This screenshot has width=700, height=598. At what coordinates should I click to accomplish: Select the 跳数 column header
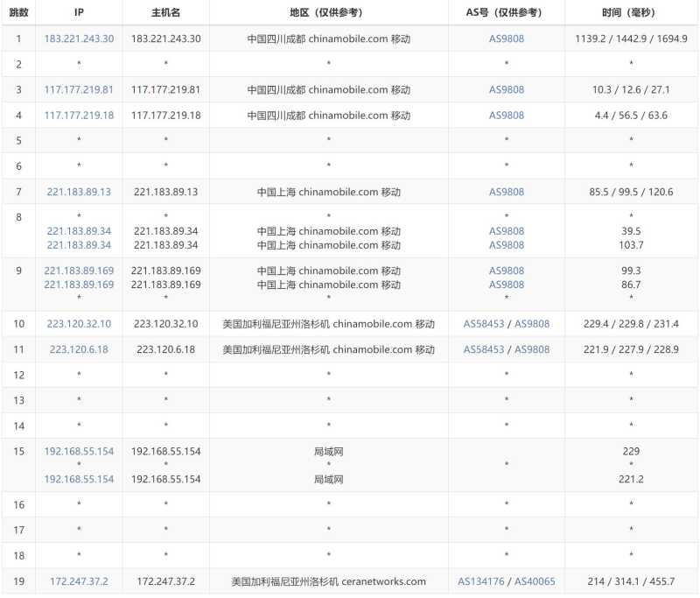point(17,12)
